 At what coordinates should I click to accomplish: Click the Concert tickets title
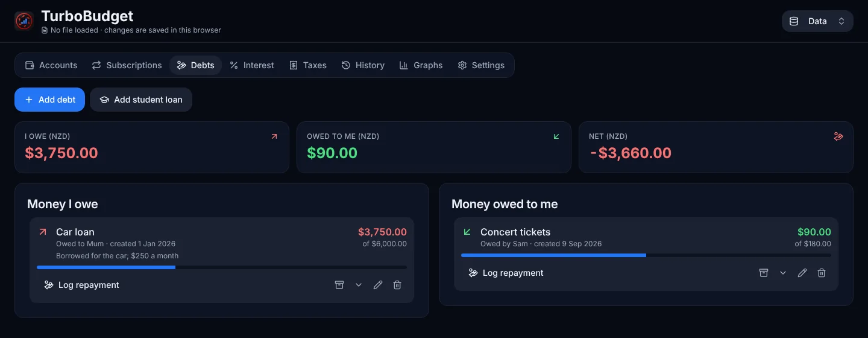515,232
